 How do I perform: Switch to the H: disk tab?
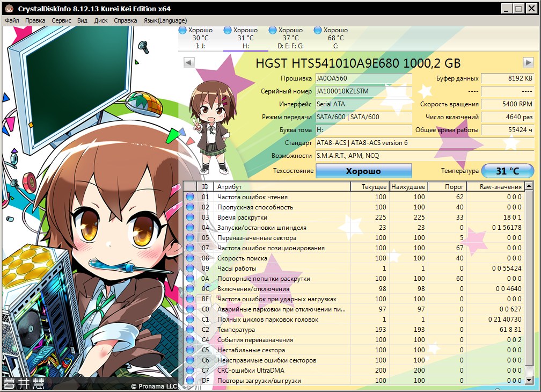pos(245,38)
